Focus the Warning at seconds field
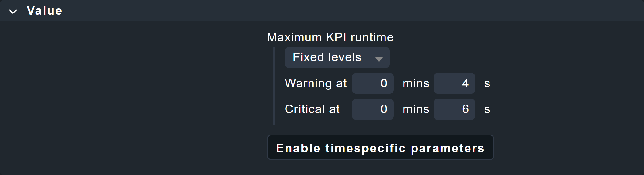This screenshot has height=175, width=644. [x=454, y=83]
